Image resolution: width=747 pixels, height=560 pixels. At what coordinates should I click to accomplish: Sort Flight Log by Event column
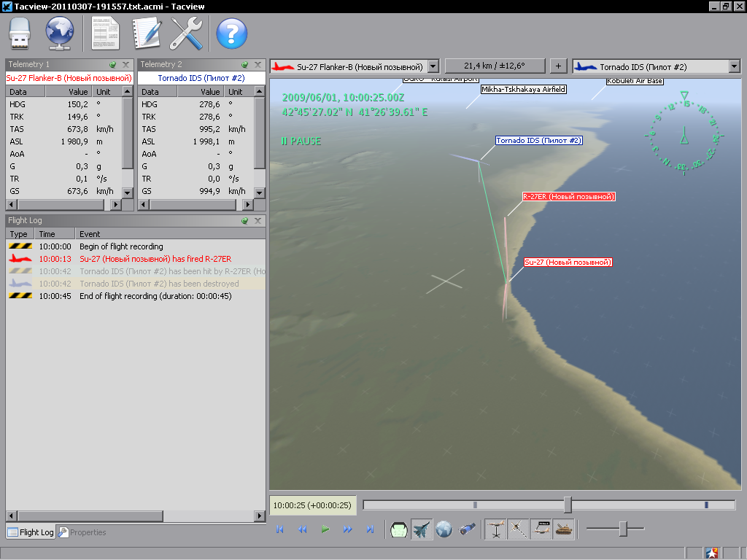tap(171, 234)
